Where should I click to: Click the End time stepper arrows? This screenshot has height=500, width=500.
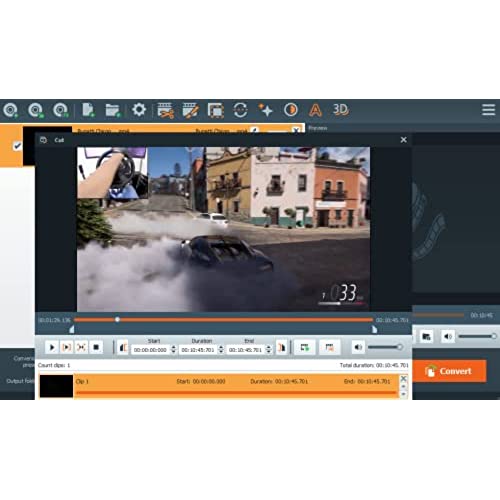(x=269, y=350)
